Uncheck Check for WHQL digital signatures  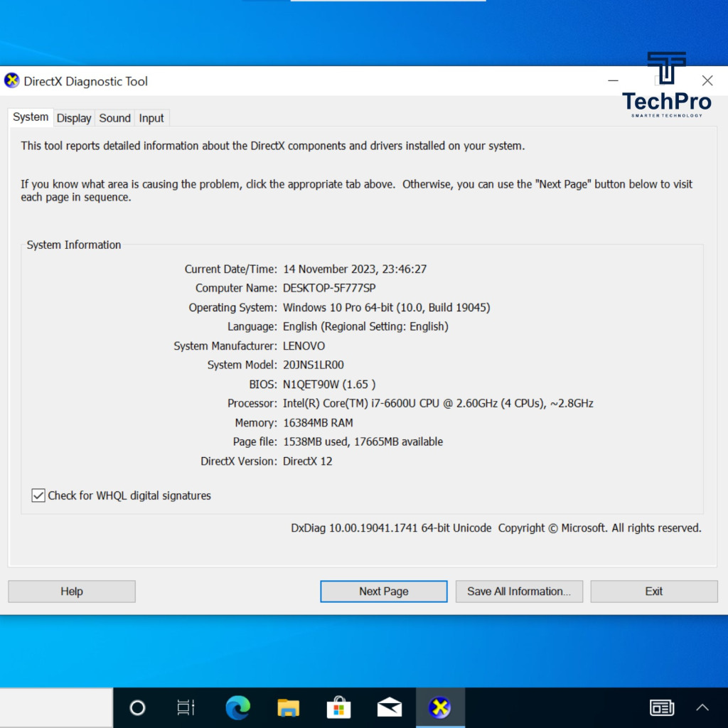pos(38,496)
